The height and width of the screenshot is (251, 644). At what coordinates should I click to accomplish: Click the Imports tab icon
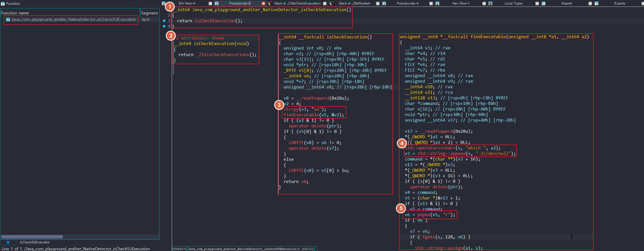[543, 3]
